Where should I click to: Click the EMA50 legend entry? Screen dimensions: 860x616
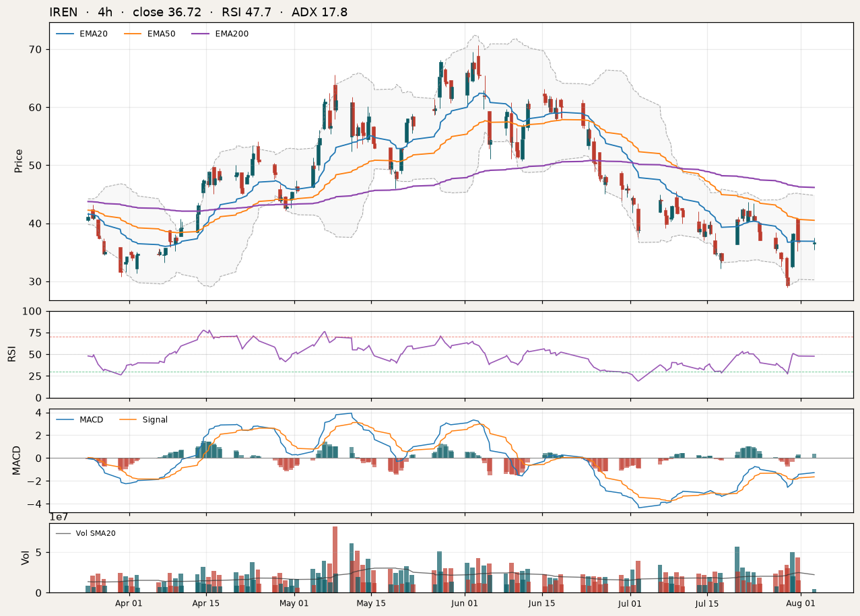tap(150, 34)
